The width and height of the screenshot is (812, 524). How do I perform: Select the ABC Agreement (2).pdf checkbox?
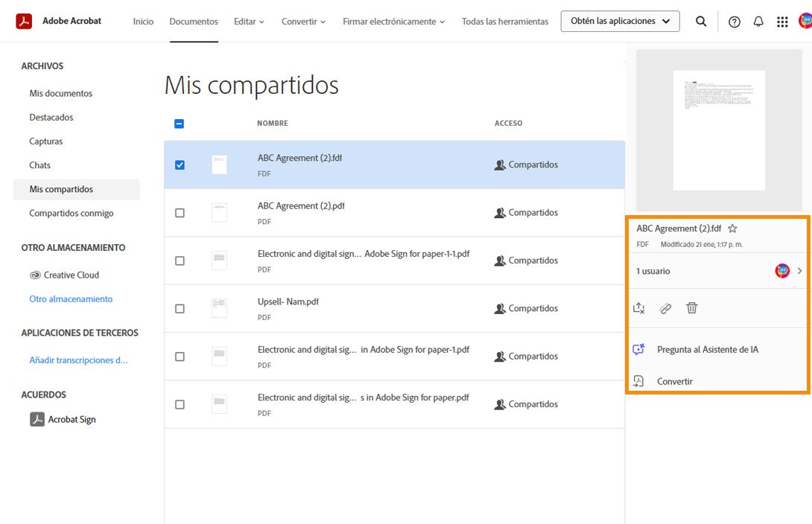point(180,212)
